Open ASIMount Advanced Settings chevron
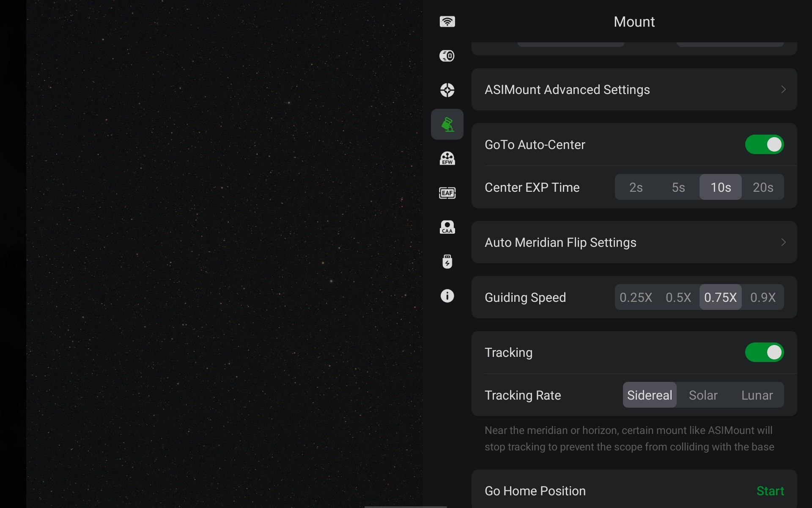Screen dimensions: 812x508 coord(783,90)
